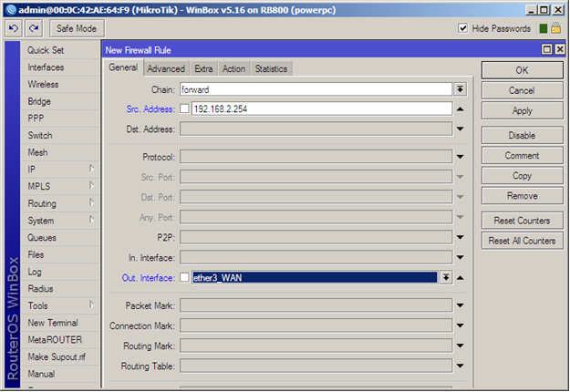Expand the Connection Mark field
The image size is (570, 392).
[x=460, y=325]
